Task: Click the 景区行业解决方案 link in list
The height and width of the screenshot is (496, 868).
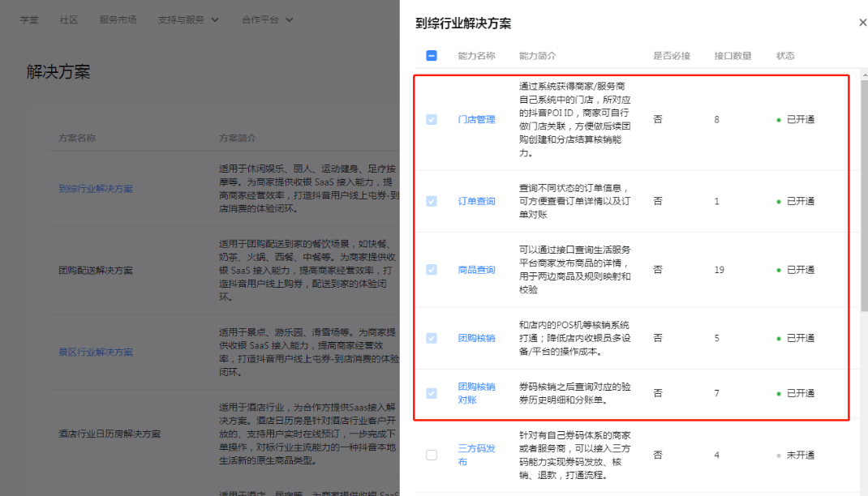Action: click(96, 353)
